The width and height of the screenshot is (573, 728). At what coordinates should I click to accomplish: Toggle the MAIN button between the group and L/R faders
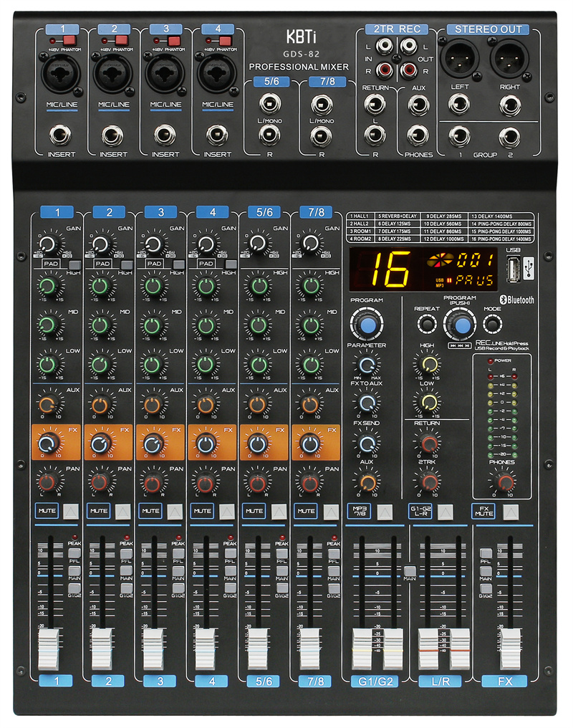pos(410,570)
